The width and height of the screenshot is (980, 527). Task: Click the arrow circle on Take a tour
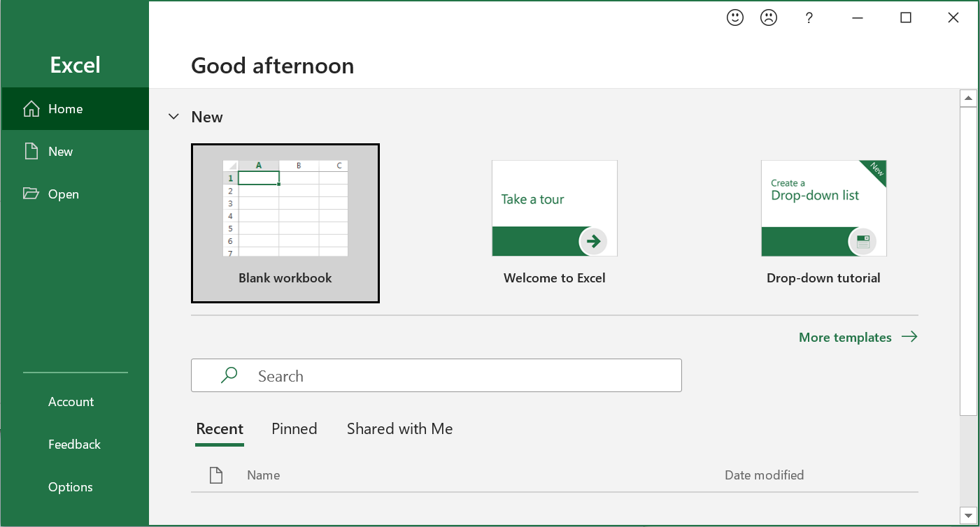pos(593,242)
